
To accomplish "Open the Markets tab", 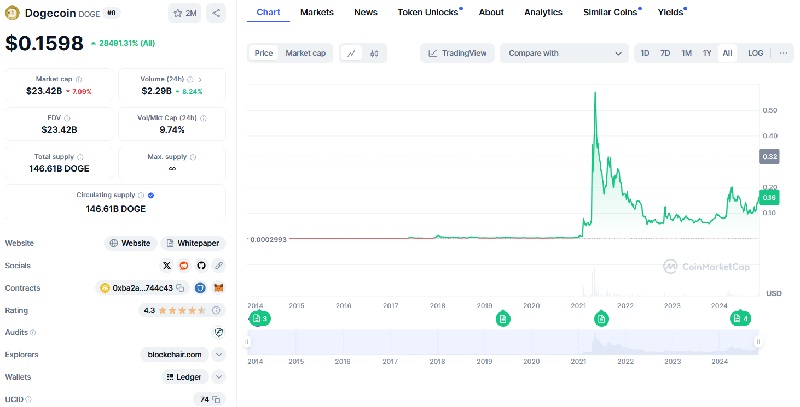I will pyautogui.click(x=317, y=12).
